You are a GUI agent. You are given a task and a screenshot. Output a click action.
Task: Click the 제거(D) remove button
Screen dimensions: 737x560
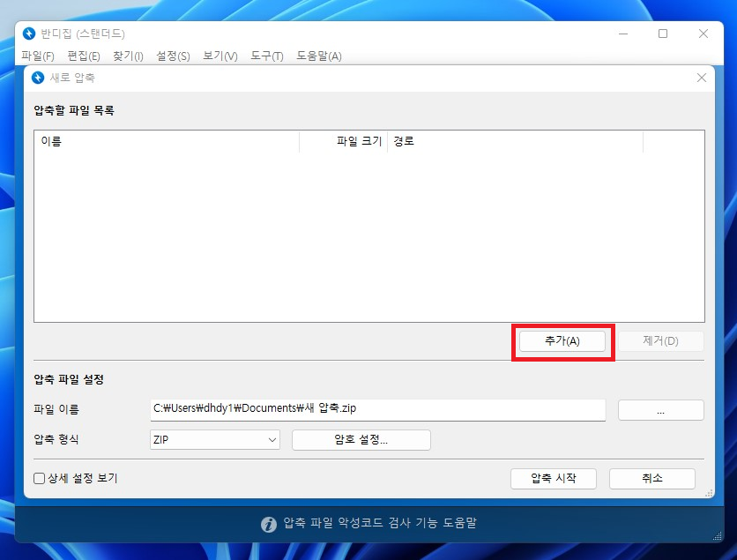pyautogui.click(x=660, y=341)
